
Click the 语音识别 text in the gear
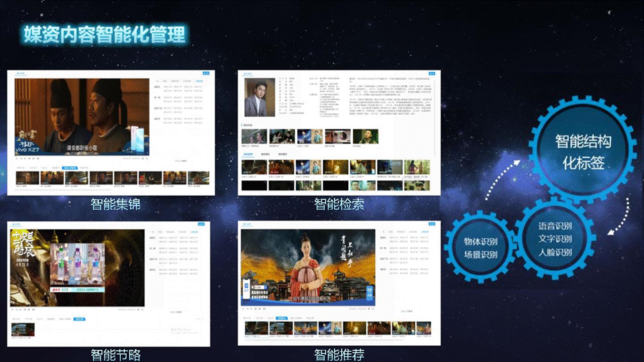pyautogui.click(x=555, y=226)
